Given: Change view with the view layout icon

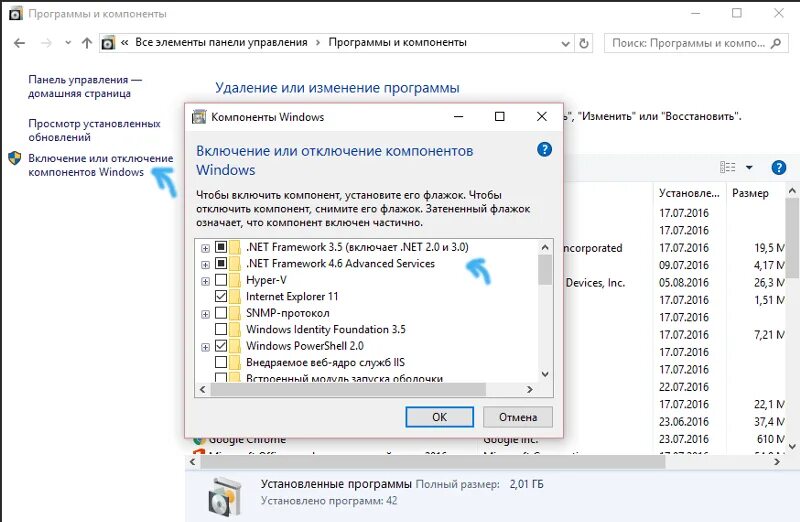Looking at the screenshot, I should [728, 167].
